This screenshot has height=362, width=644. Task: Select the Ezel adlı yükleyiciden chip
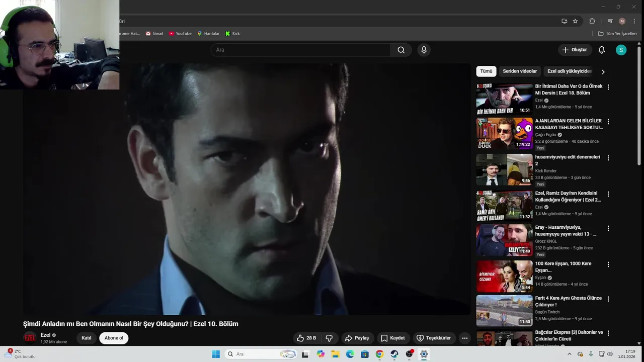(x=570, y=71)
